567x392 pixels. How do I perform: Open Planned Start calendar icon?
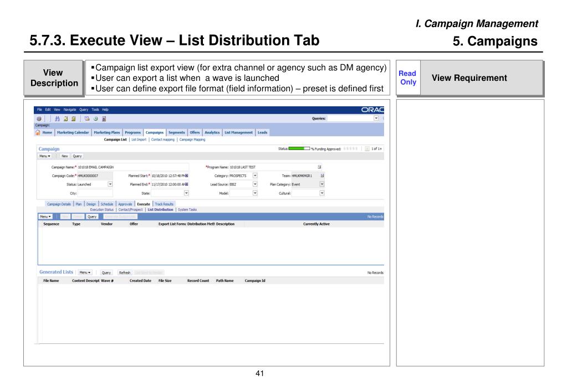click(x=187, y=176)
